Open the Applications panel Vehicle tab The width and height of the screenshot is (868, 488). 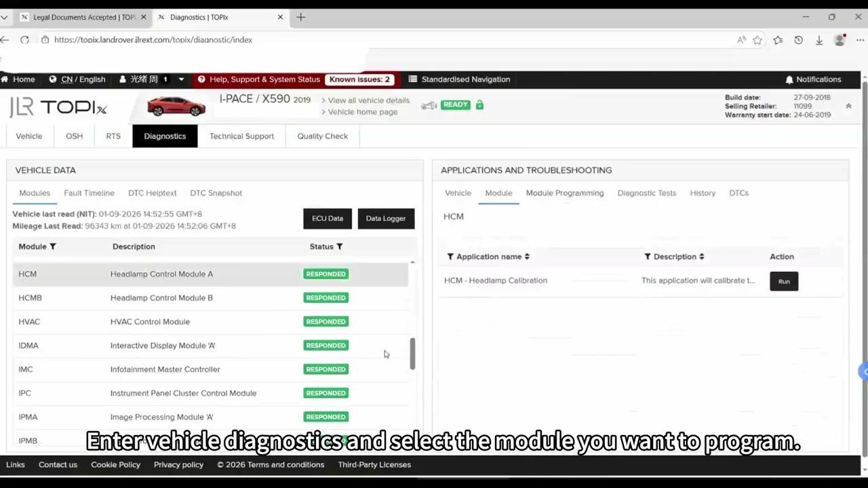click(x=458, y=193)
